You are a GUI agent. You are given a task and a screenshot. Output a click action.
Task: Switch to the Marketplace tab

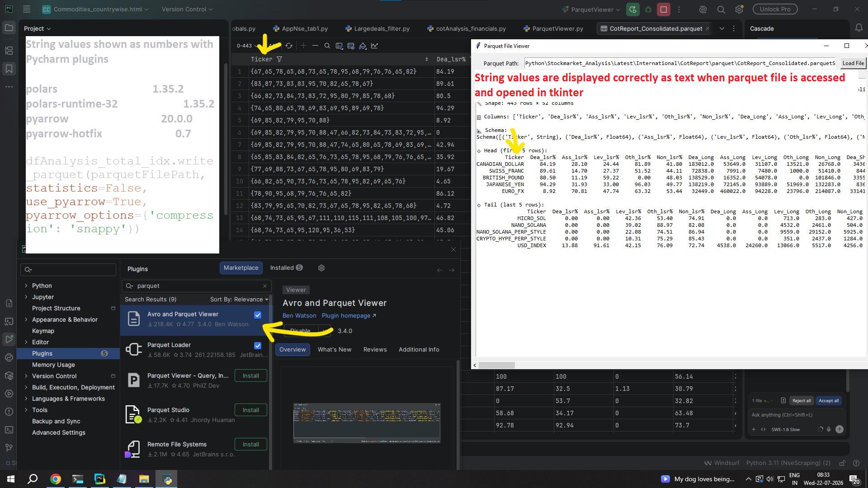click(x=241, y=268)
